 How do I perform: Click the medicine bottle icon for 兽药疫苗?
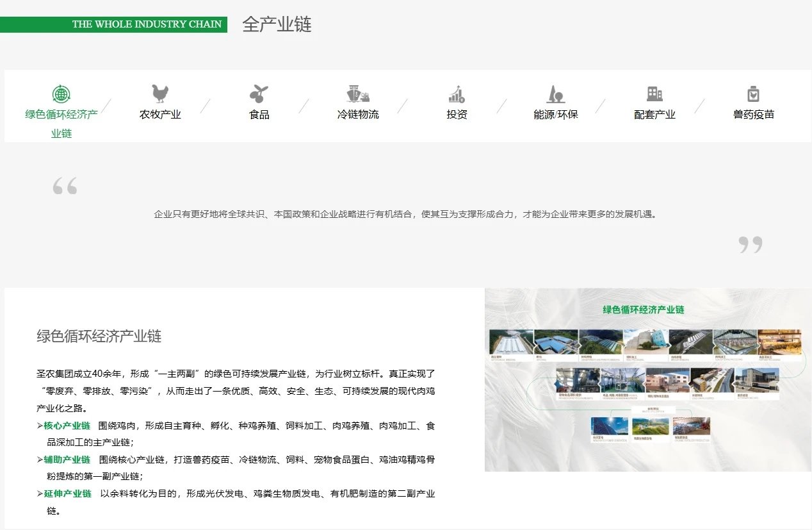pos(753,94)
